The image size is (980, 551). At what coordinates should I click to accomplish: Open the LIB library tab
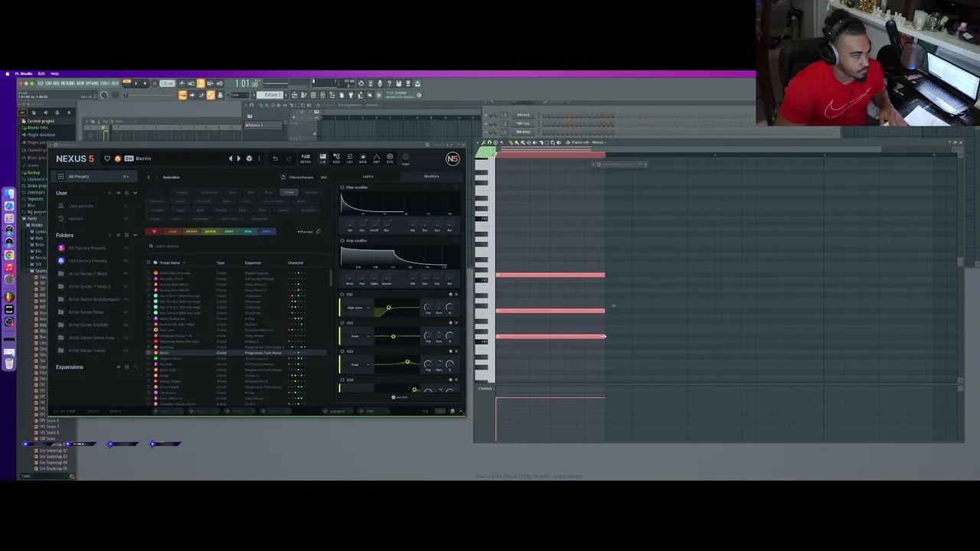323,158
